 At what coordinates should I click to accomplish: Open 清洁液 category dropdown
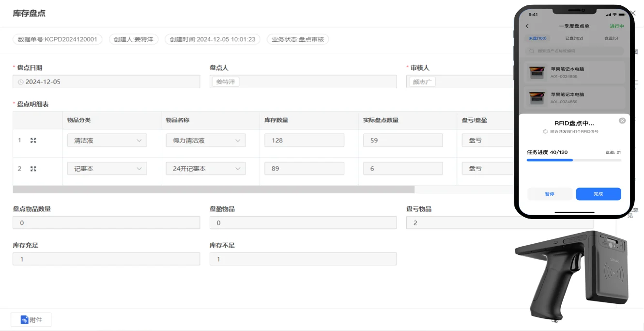coord(107,141)
